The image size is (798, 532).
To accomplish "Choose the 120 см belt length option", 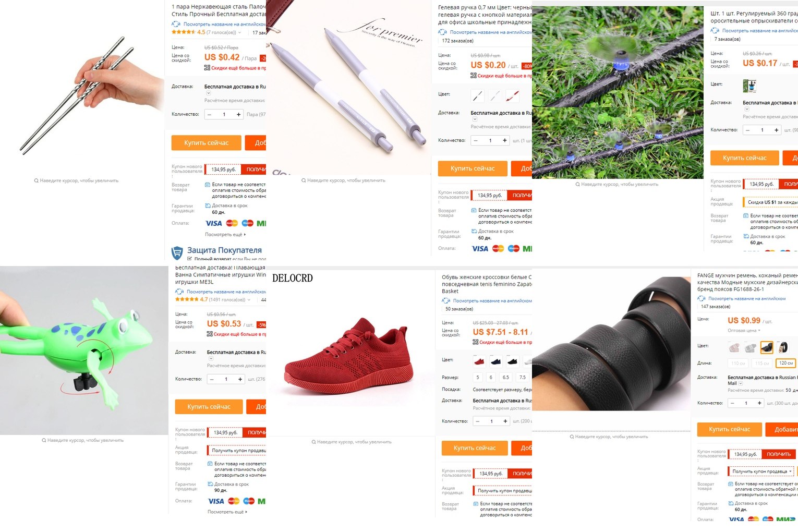I will tap(786, 363).
